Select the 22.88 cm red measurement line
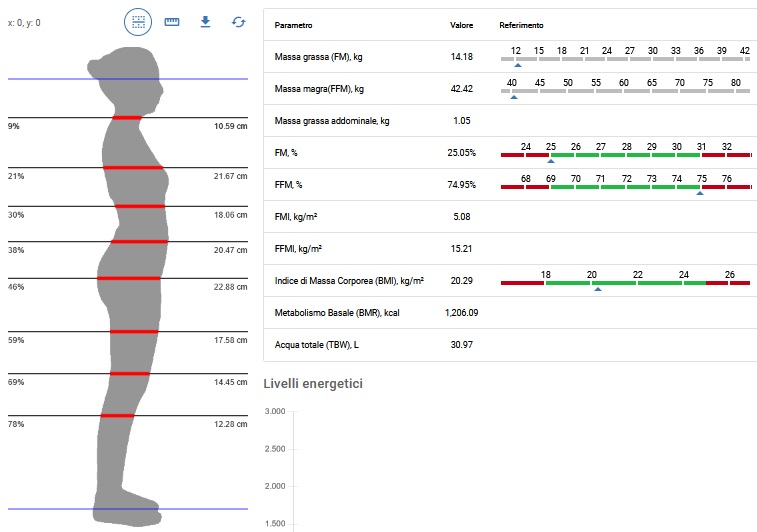The image size is (757, 532). tap(130, 278)
